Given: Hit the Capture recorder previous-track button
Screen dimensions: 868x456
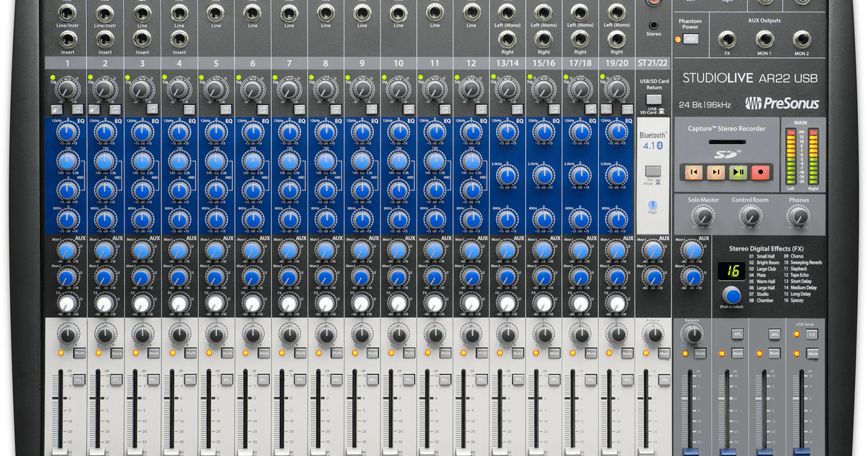Looking at the screenshot, I should coord(694,172).
